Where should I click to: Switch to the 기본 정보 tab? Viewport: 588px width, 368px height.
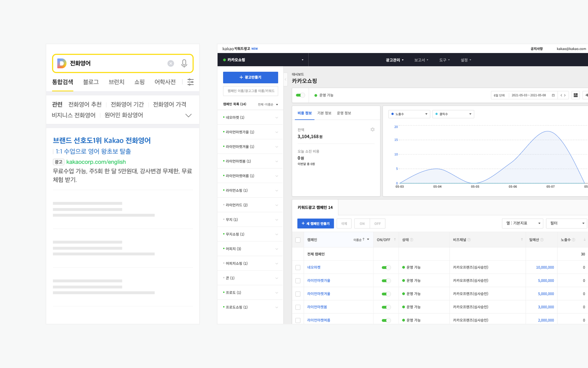click(324, 113)
